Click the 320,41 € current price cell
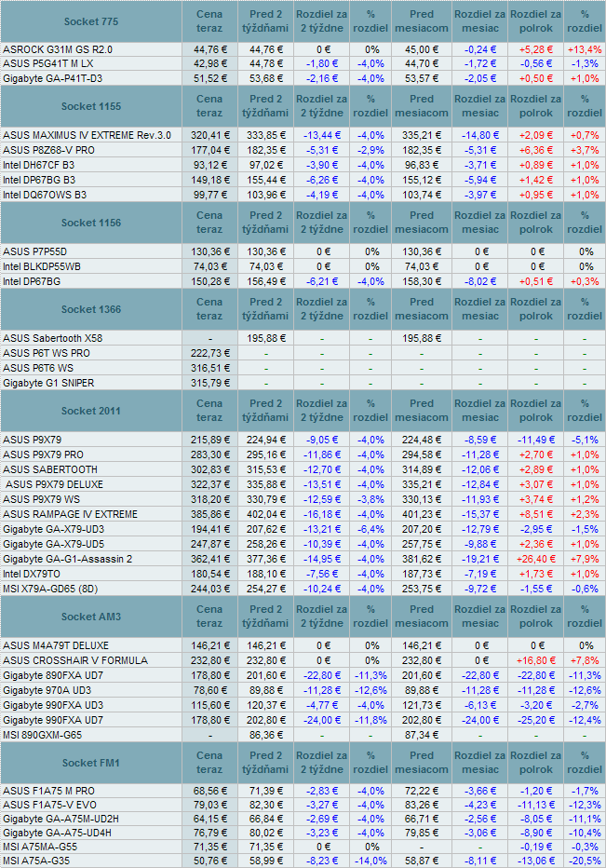Image resolution: width=606 pixels, height=868 pixels. tap(209, 135)
